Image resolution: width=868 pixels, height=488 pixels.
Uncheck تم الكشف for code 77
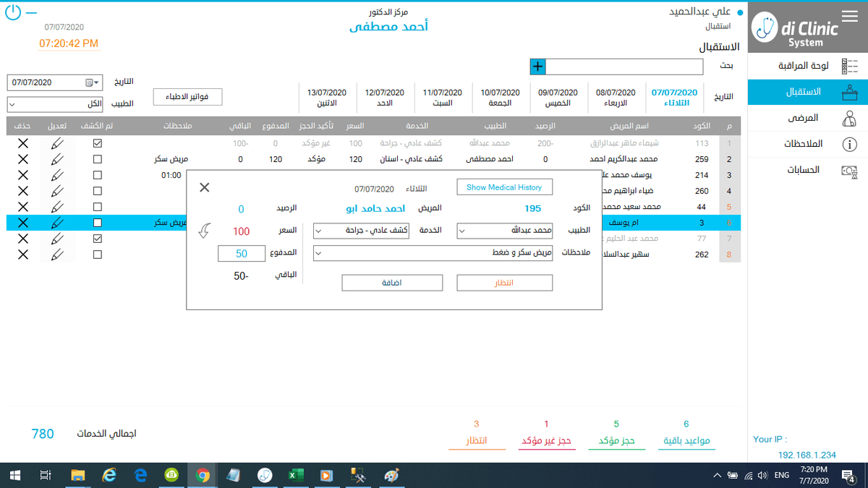pos(98,239)
